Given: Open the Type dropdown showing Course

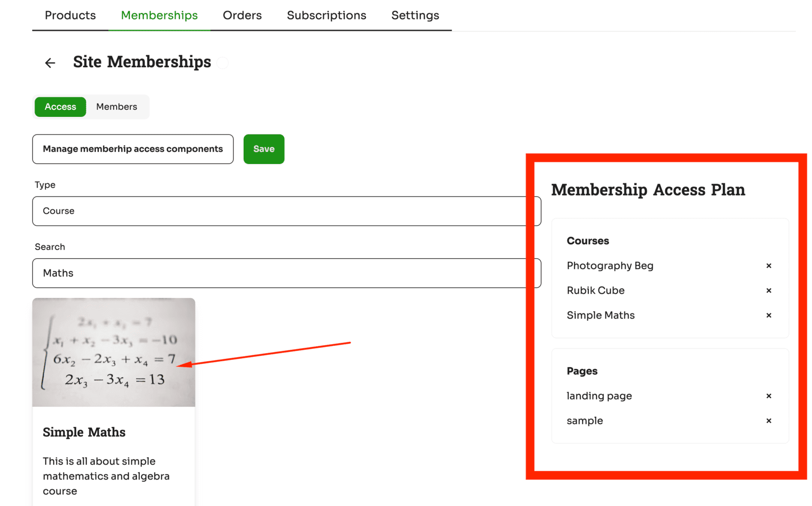Looking at the screenshot, I should (x=287, y=211).
